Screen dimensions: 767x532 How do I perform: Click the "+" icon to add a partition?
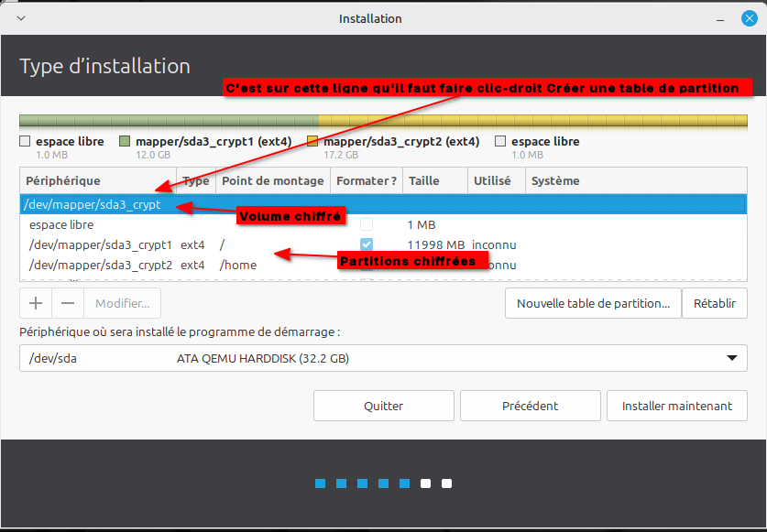coord(36,303)
